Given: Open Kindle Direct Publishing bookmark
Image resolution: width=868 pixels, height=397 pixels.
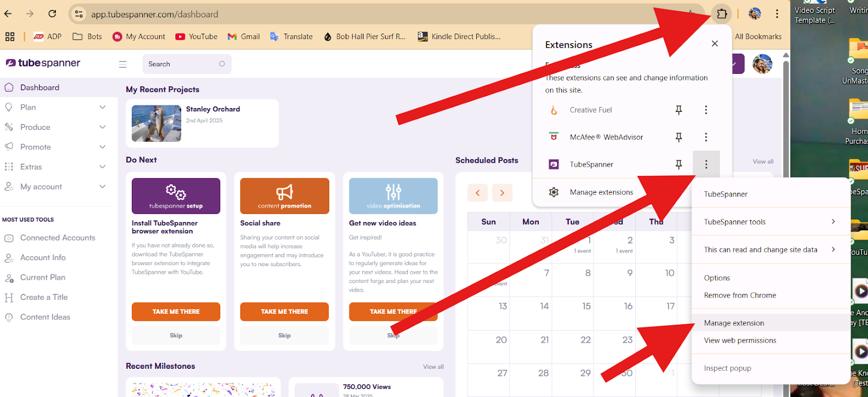Looking at the screenshot, I should 459,36.
